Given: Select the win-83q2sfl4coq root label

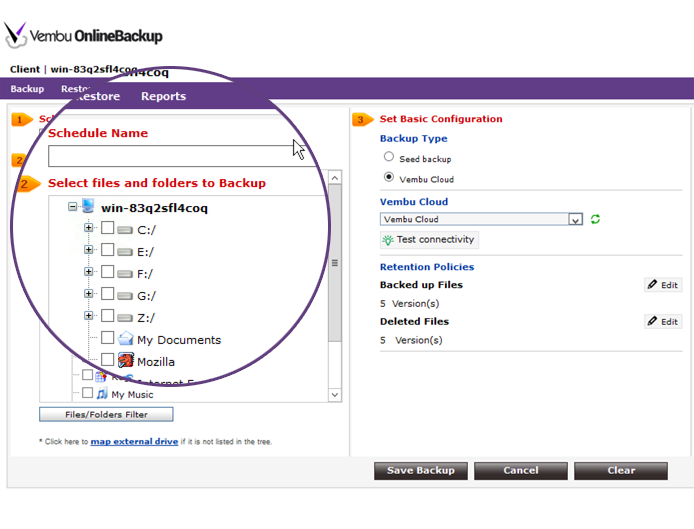Looking at the screenshot, I should pyautogui.click(x=154, y=208).
